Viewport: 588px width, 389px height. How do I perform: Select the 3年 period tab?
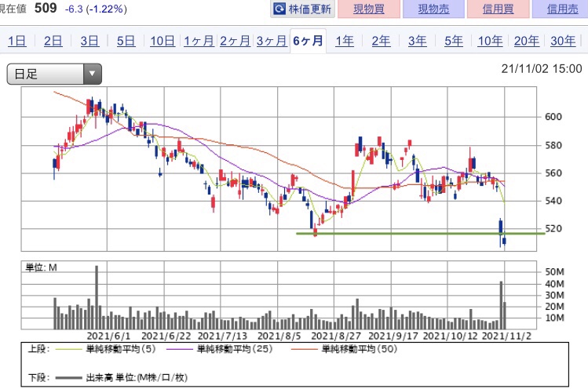click(x=418, y=41)
